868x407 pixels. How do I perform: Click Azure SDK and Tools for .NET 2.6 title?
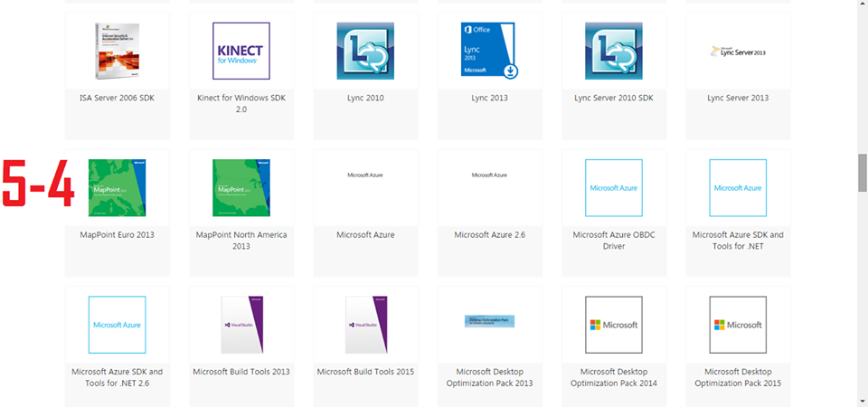coord(118,377)
